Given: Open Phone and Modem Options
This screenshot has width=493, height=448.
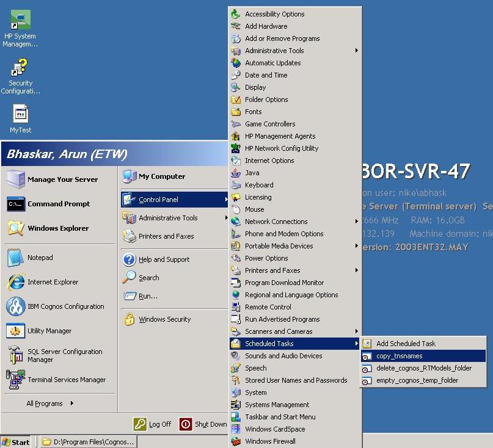Looking at the screenshot, I should [x=295, y=234].
